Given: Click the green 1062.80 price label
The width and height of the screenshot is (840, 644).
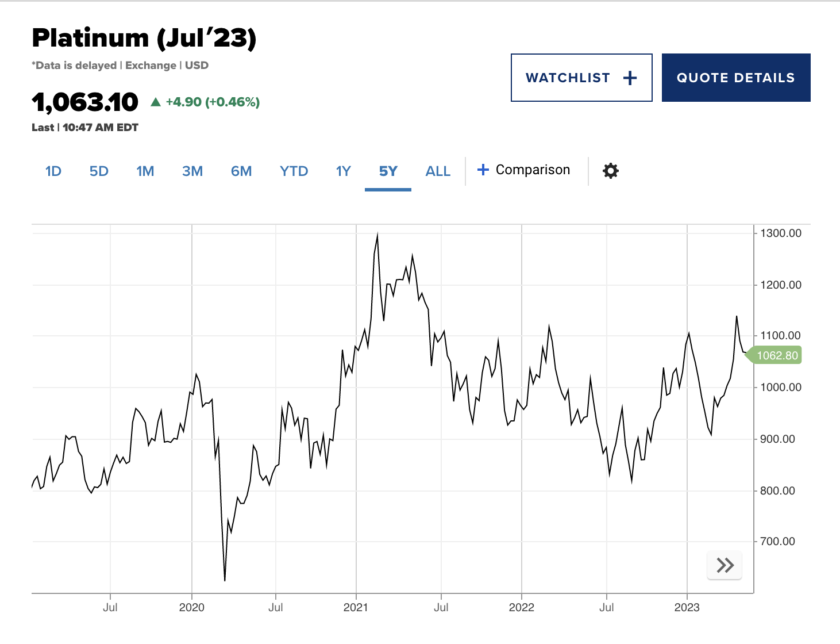Looking at the screenshot, I should [776, 355].
